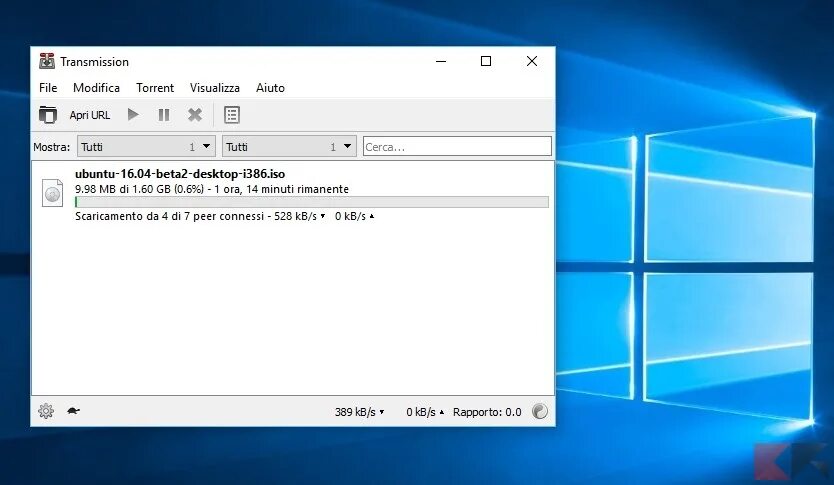The image size is (834, 485).
Task: Click the Transmission app icon in title bar
Action: [x=47, y=61]
